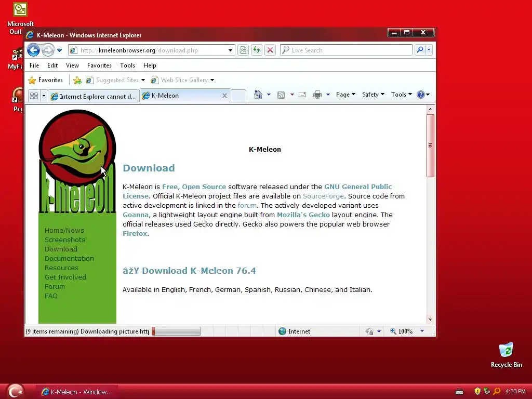
Task: Expand the address bar autocomplete dropdown
Action: (x=230, y=50)
